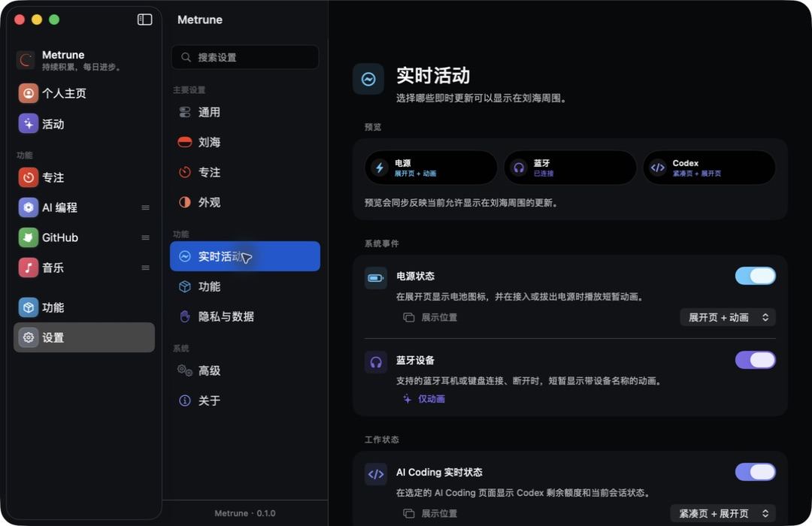Open 功能 in the settings list

(245, 286)
